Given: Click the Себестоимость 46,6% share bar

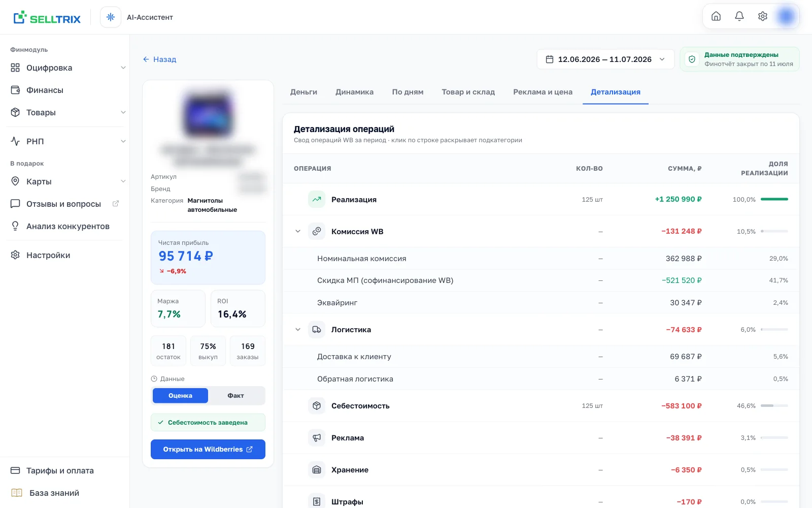Looking at the screenshot, I should click(x=774, y=405).
